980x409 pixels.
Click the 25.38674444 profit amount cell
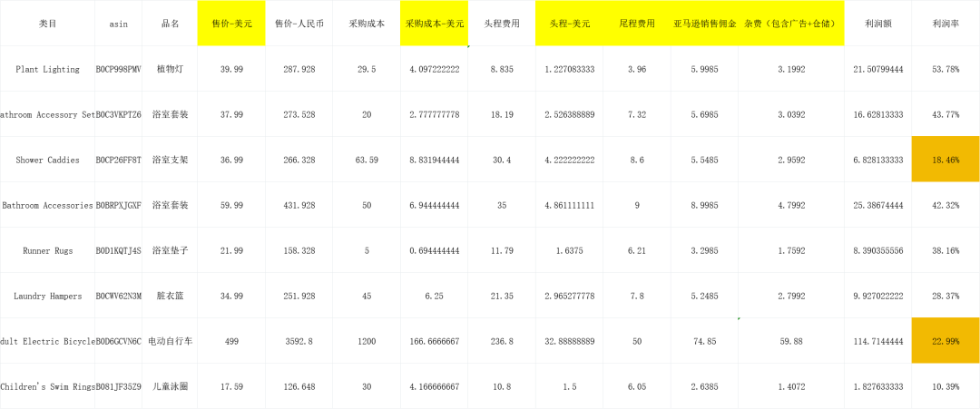(x=878, y=205)
